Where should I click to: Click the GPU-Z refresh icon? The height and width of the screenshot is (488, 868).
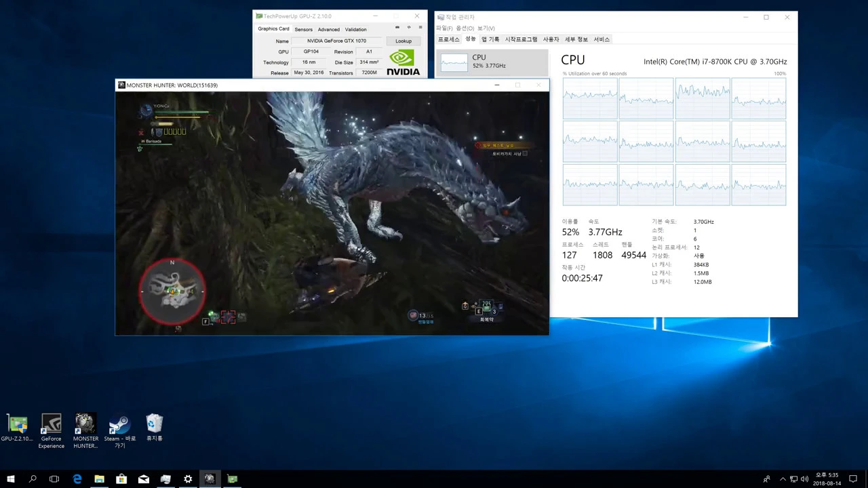point(409,28)
